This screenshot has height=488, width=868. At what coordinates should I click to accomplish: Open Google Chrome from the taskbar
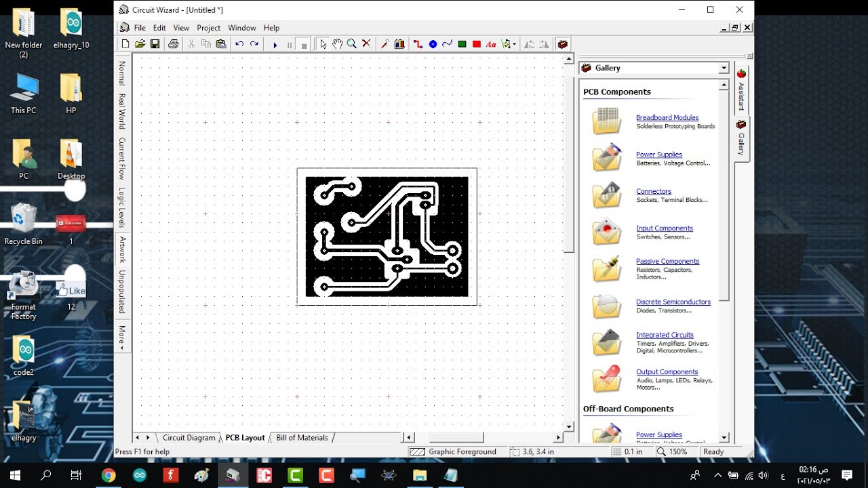click(108, 475)
